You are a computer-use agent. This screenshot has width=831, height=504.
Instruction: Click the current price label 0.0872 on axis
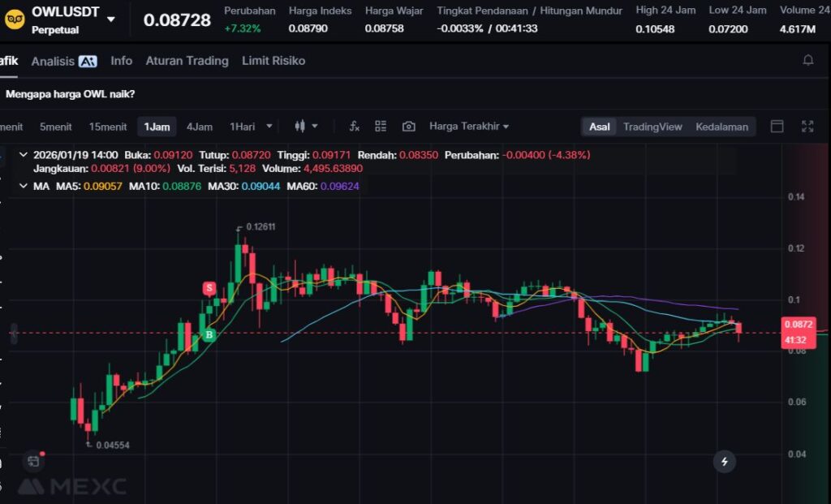coord(800,325)
